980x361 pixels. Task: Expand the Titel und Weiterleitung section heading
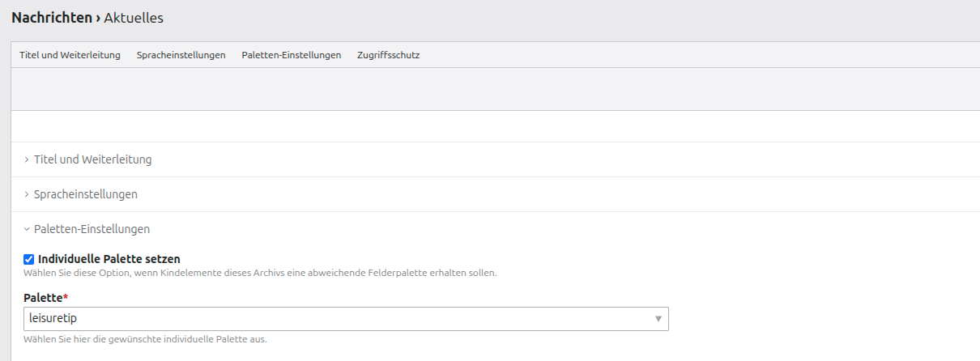tap(92, 159)
